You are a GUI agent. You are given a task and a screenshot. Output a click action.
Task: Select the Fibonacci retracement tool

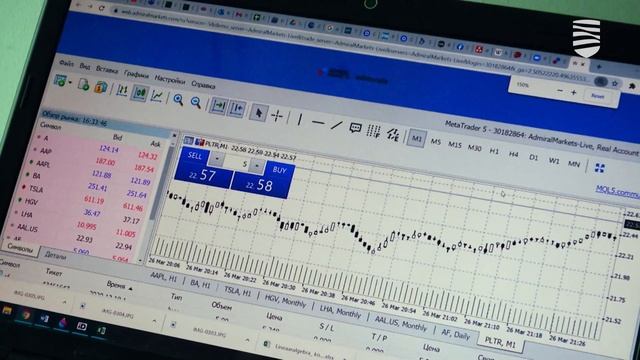pos(373,131)
